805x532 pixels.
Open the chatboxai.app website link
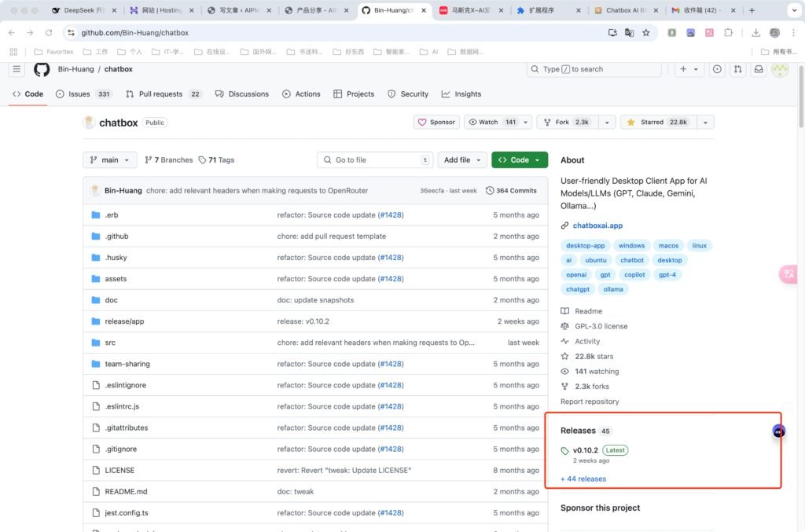(597, 226)
